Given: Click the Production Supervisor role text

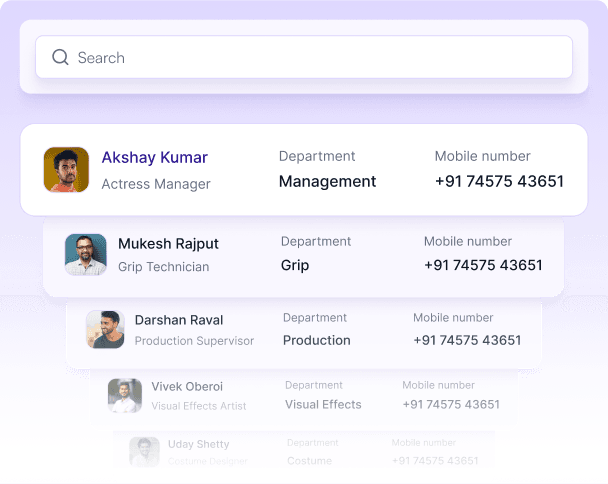Looking at the screenshot, I should pyautogui.click(x=194, y=341).
